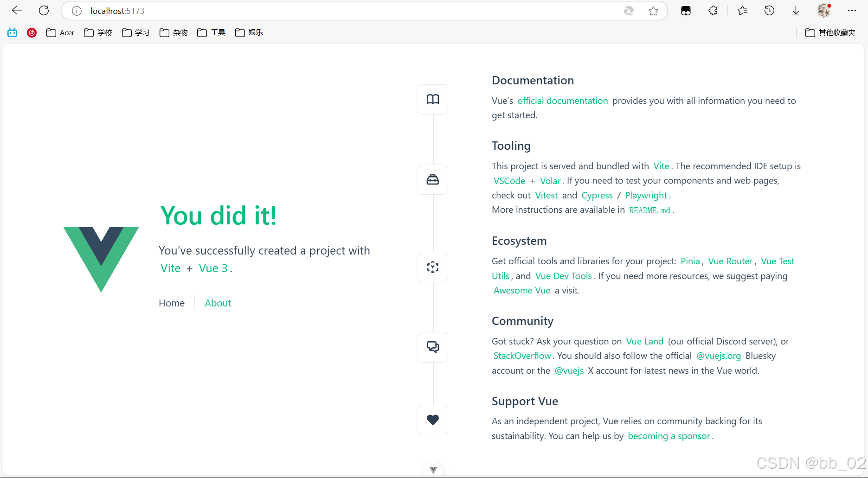The width and height of the screenshot is (868, 478).
Task: Add page to favorites with star icon
Action: click(654, 11)
